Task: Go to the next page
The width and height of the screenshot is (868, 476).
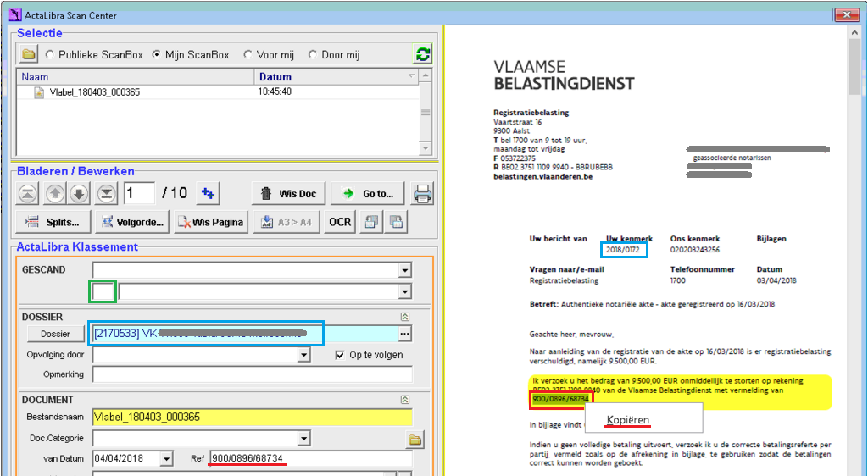Action: tap(79, 193)
